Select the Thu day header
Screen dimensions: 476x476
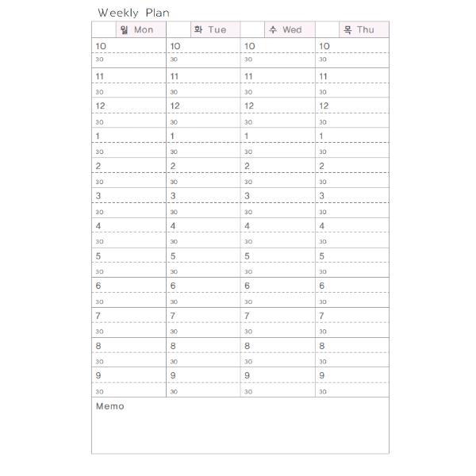point(359,30)
